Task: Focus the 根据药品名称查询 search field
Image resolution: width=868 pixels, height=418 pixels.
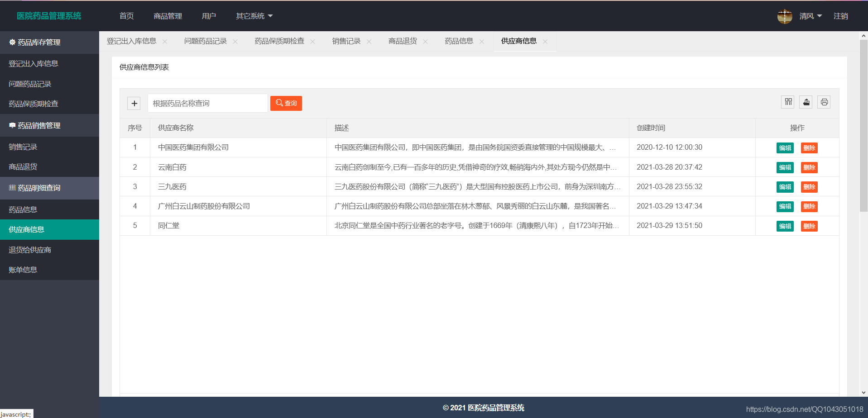Action: click(207, 103)
